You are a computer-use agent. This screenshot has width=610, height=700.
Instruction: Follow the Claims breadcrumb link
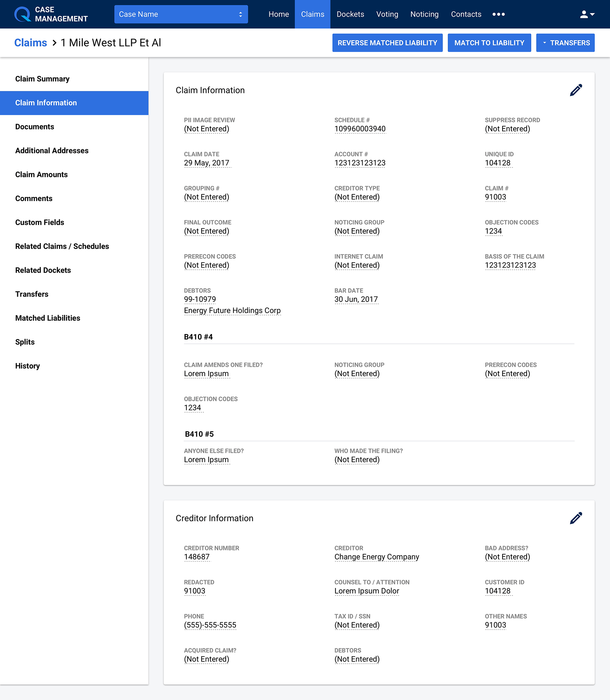point(30,43)
